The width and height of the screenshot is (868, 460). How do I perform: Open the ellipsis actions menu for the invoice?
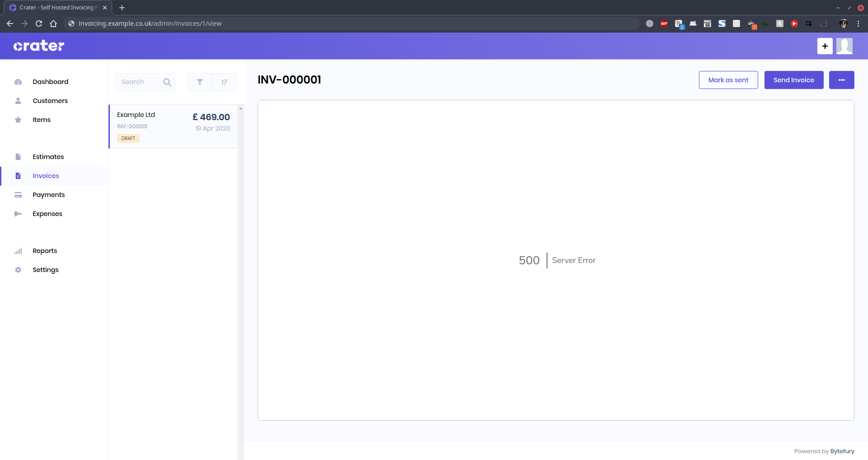842,80
